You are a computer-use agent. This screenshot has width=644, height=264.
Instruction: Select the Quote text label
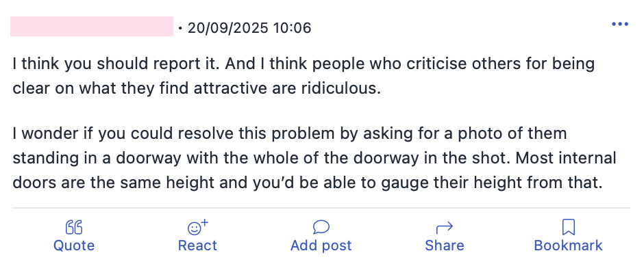[74, 246]
